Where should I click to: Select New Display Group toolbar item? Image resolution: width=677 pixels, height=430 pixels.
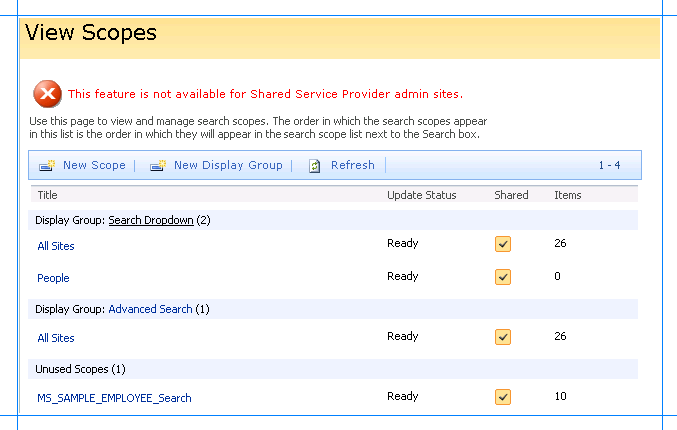coord(228,165)
